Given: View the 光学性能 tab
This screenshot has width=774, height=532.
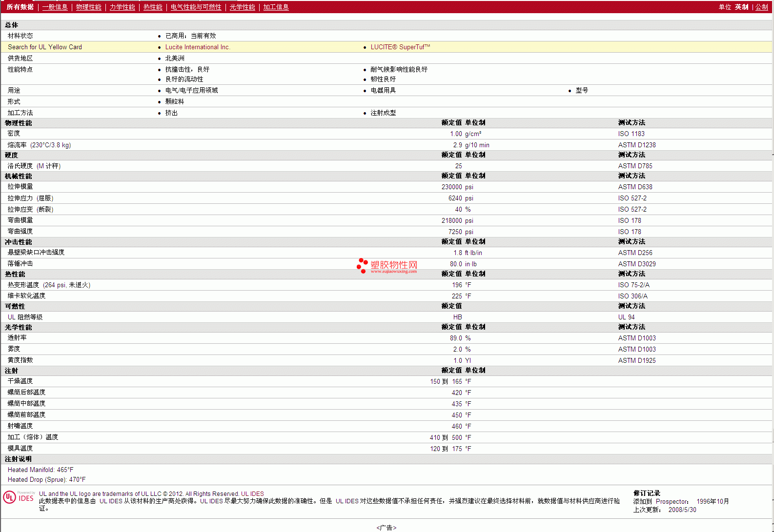Looking at the screenshot, I should [x=243, y=7].
